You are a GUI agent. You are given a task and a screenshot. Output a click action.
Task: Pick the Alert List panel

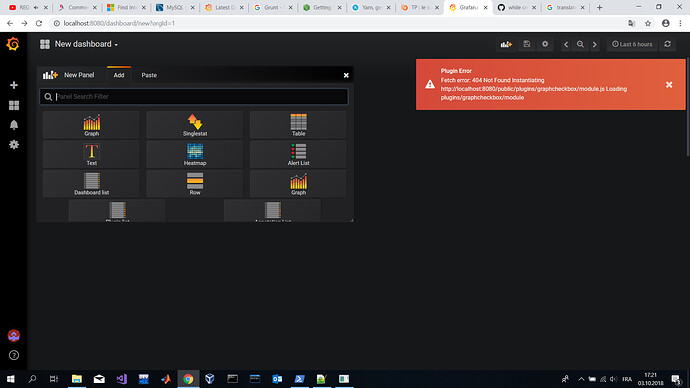(298, 154)
